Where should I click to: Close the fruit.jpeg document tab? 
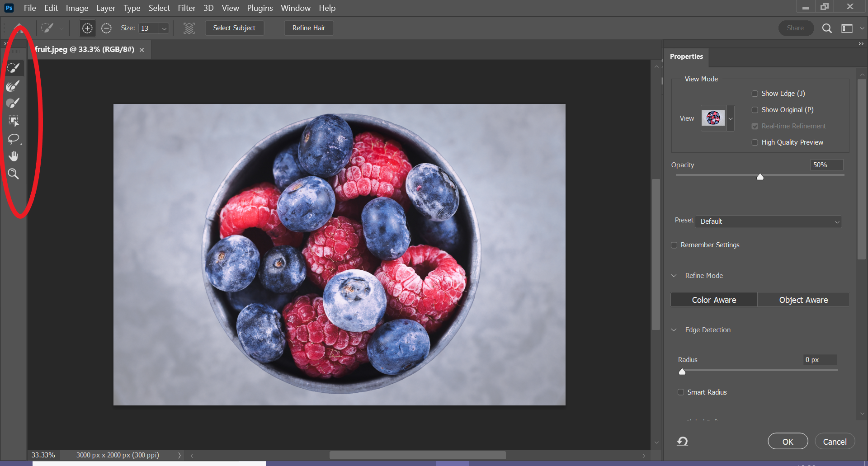tap(142, 50)
